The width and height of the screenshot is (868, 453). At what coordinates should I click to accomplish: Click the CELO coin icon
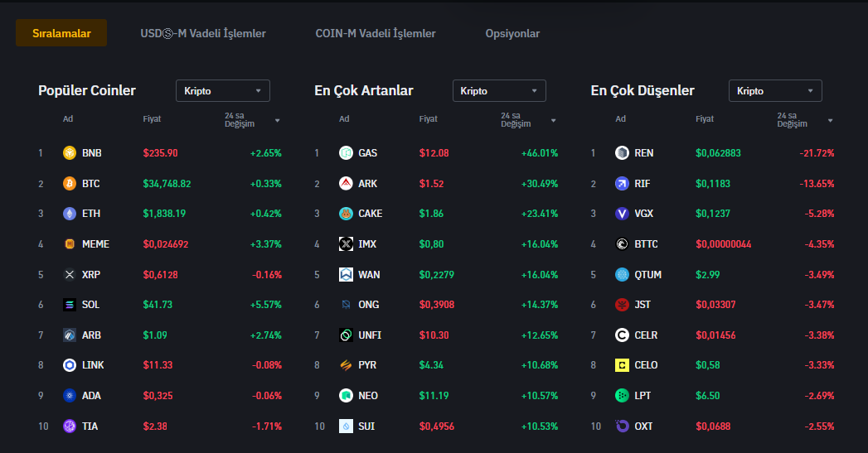click(622, 365)
